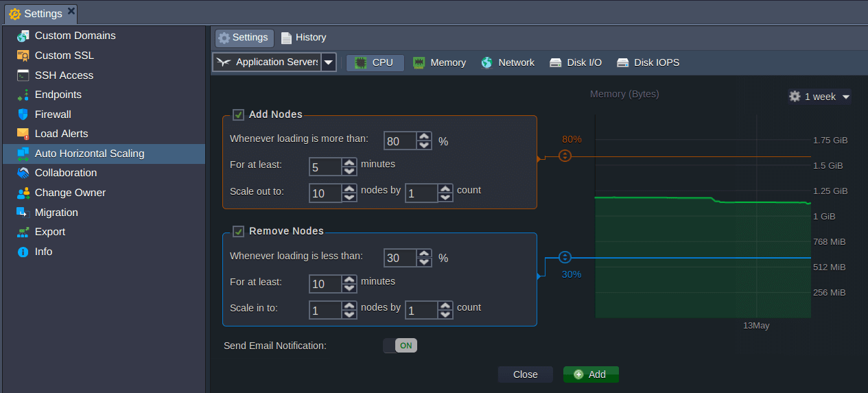Screen dimensions: 868x393
Task: Click the Network globe icon
Action: click(x=486, y=62)
